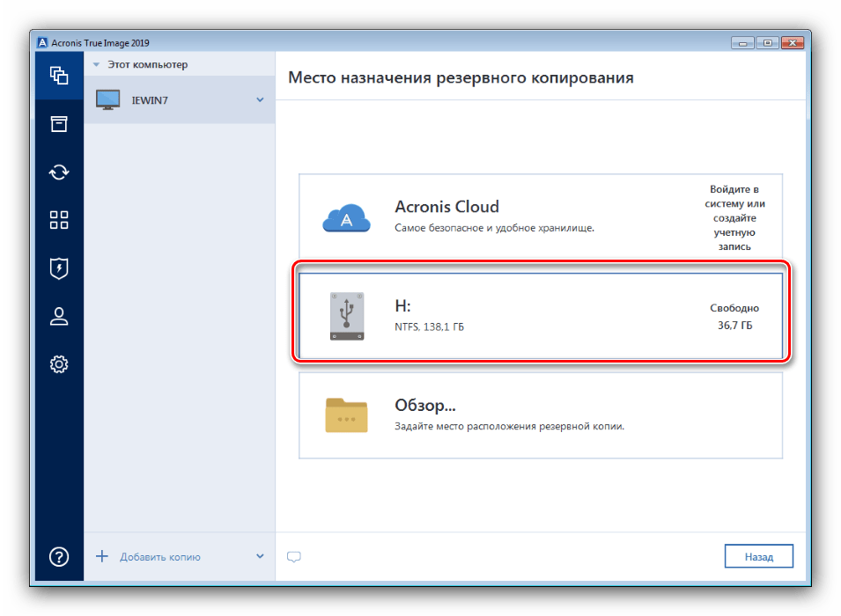Open the Tools grid icon
This screenshot has width=841, height=616.
(x=59, y=220)
